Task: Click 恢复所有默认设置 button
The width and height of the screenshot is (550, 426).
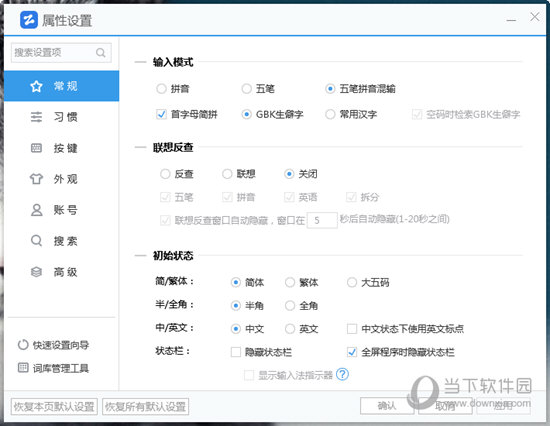Action: 146,406
